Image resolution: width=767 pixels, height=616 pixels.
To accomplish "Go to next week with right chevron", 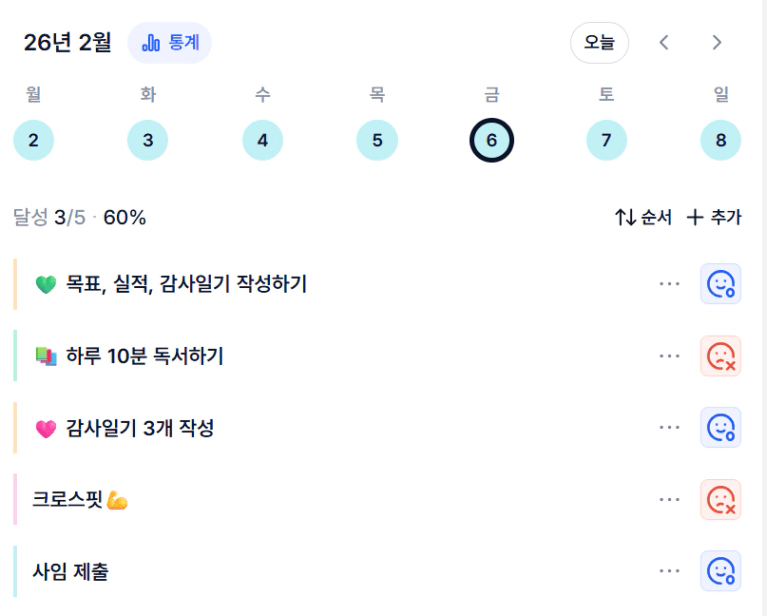I will pyautogui.click(x=717, y=43).
